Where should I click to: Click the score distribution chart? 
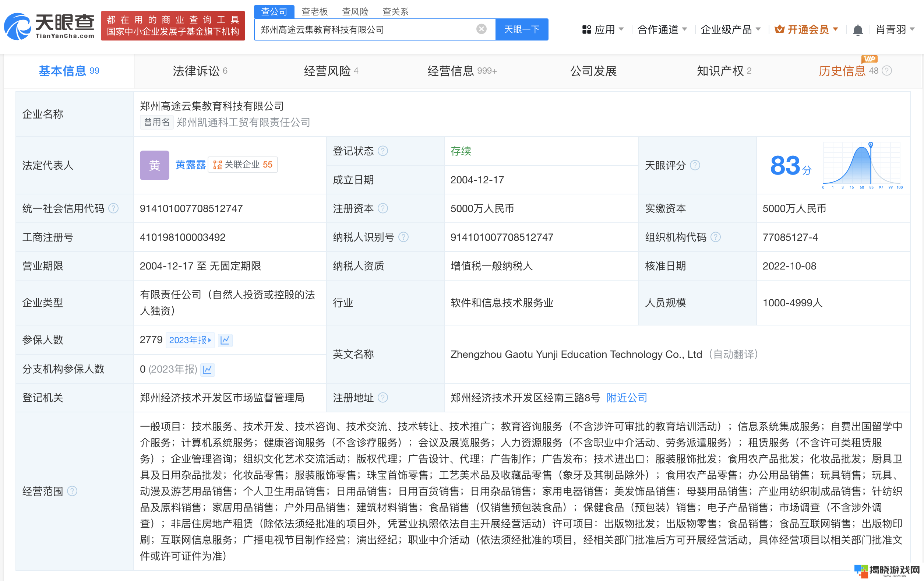(x=862, y=165)
